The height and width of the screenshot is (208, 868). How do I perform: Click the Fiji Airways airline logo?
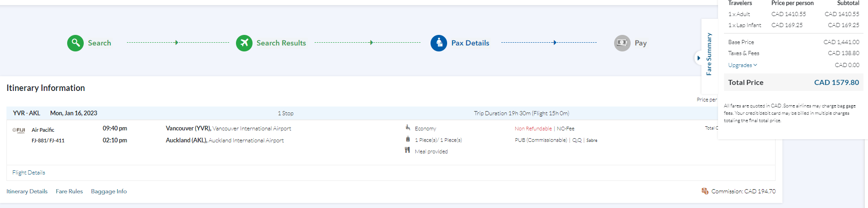click(19, 130)
